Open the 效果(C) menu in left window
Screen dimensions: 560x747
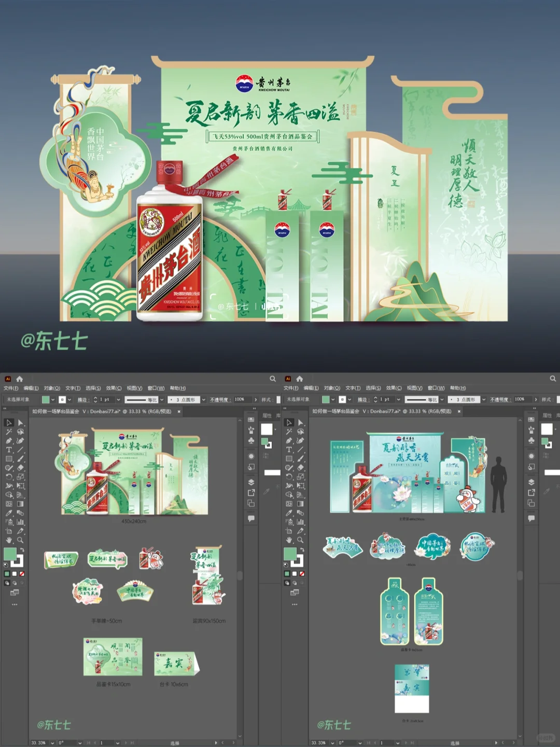coord(114,388)
